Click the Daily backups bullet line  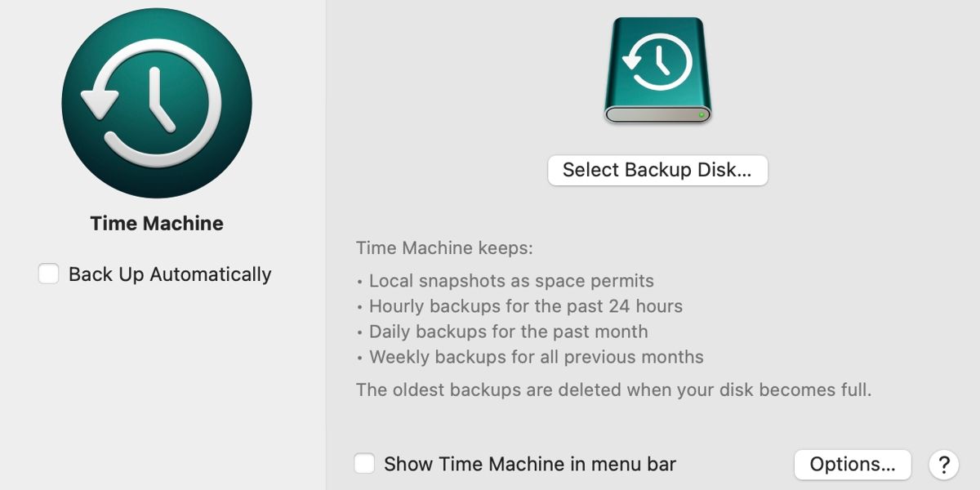(x=503, y=332)
